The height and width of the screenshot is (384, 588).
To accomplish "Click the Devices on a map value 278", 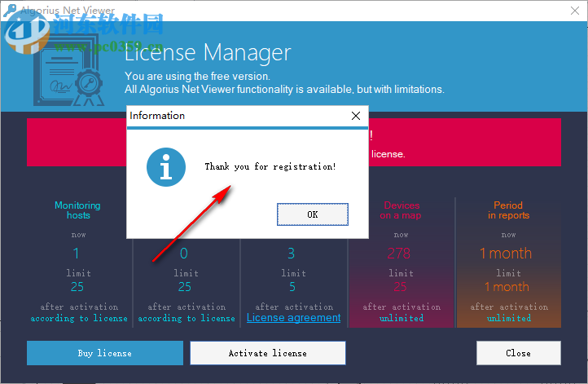I will coord(399,254).
